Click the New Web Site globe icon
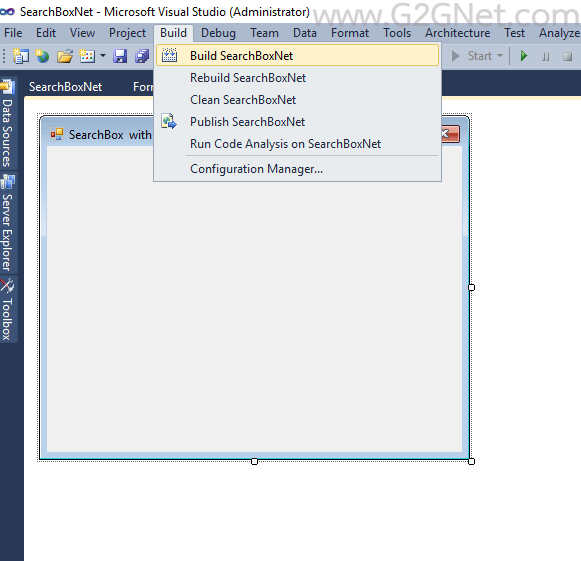Viewport: 581px width, 561px height. coord(42,56)
